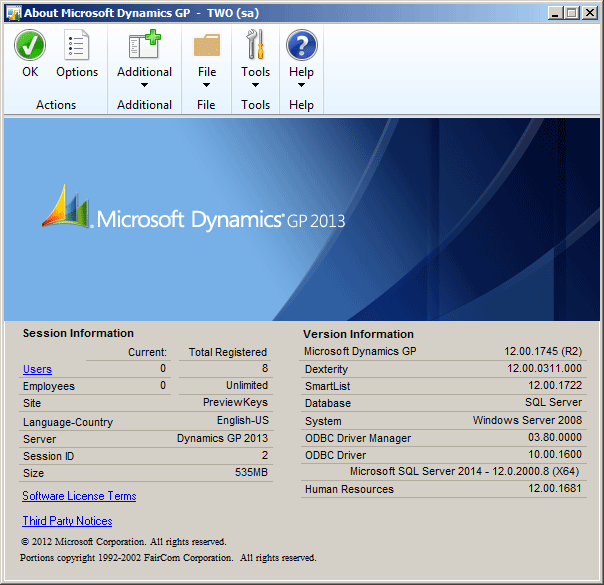
Task: Click the Tools wrench and screwdriver icon
Action: click(x=255, y=44)
